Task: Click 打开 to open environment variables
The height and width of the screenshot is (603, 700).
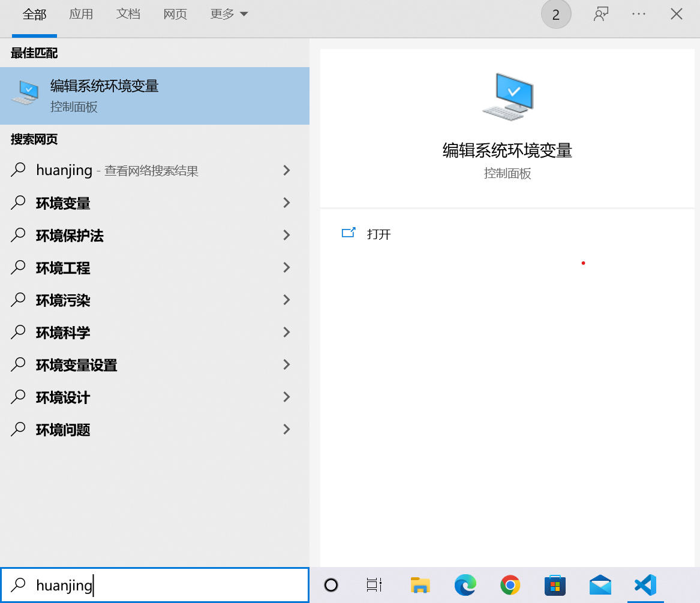Action: click(378, 234)
